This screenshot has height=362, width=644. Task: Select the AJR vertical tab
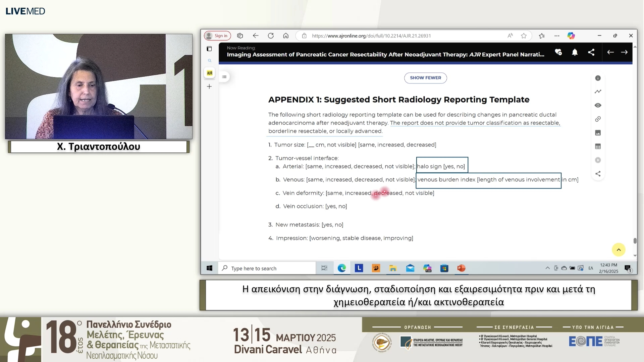pyautogui.click(x=210, y=73)
